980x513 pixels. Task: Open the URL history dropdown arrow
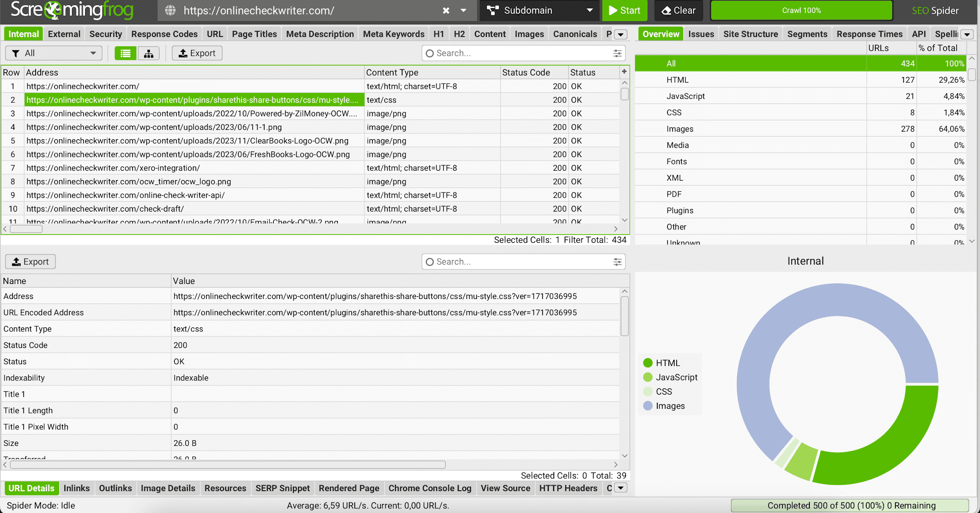[463, 11]
